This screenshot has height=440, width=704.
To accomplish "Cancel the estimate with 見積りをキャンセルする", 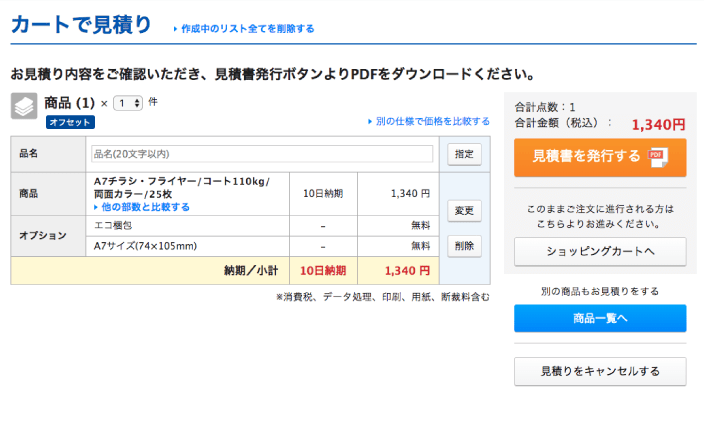I will click(x=599, y=371).
